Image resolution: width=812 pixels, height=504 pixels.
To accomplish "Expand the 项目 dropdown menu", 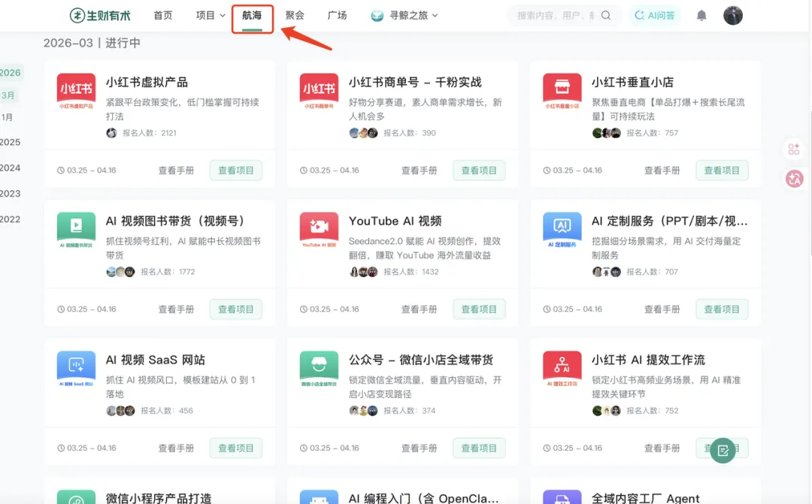I will tap(211, 16).
